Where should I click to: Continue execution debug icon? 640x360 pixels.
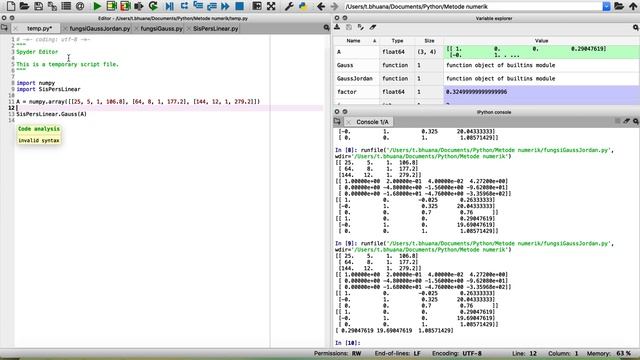[225, 6]
